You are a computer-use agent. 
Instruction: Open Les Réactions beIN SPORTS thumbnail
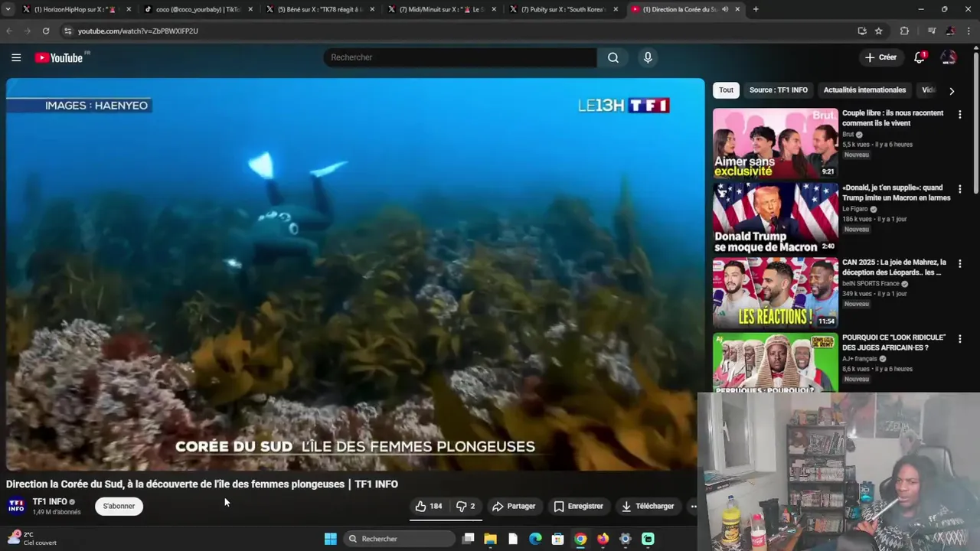point(775,293)
